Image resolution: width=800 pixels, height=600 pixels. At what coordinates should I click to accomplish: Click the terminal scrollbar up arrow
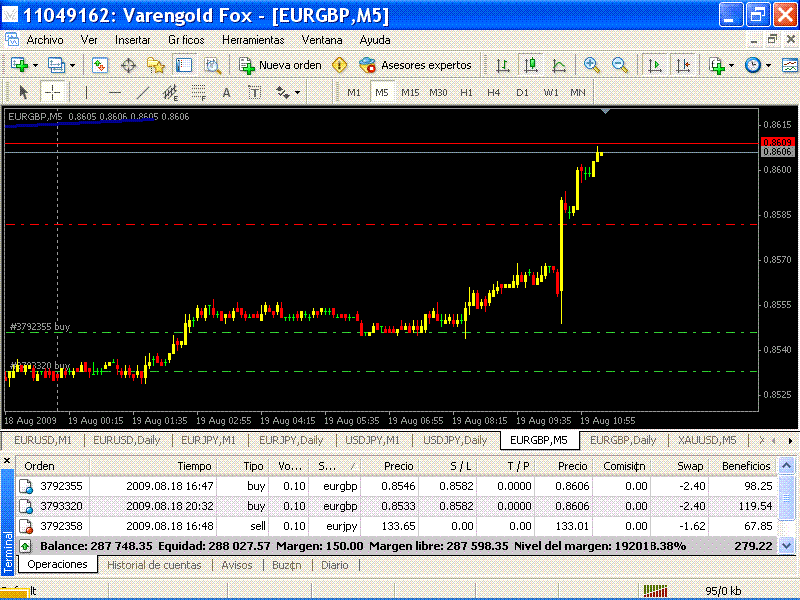pos(786,465)
